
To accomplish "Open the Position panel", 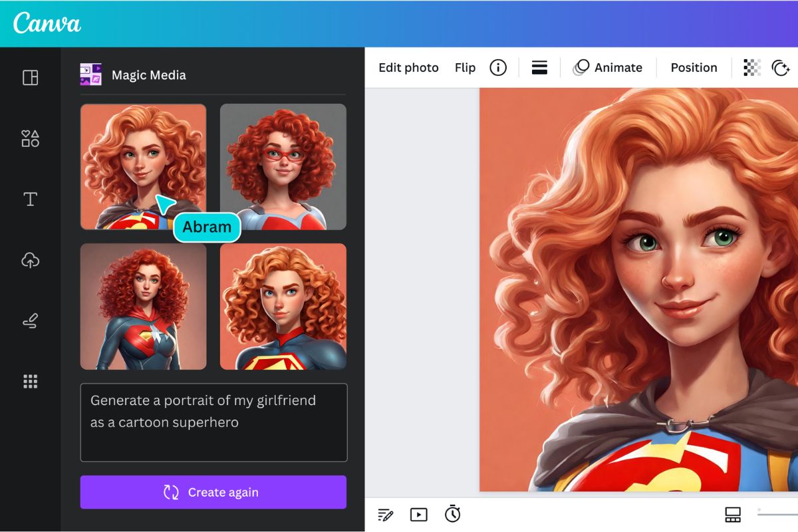I will click(x=694, y=68).
